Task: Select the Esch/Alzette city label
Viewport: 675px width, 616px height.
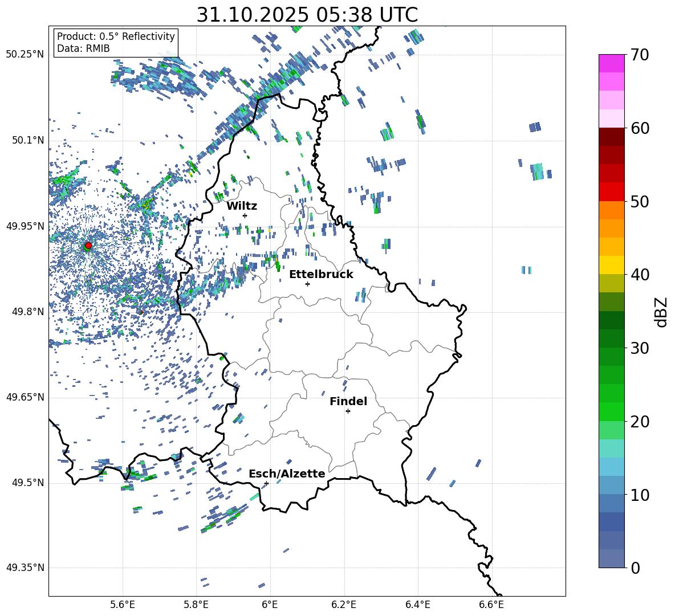Action: click(x=287, y=474)
